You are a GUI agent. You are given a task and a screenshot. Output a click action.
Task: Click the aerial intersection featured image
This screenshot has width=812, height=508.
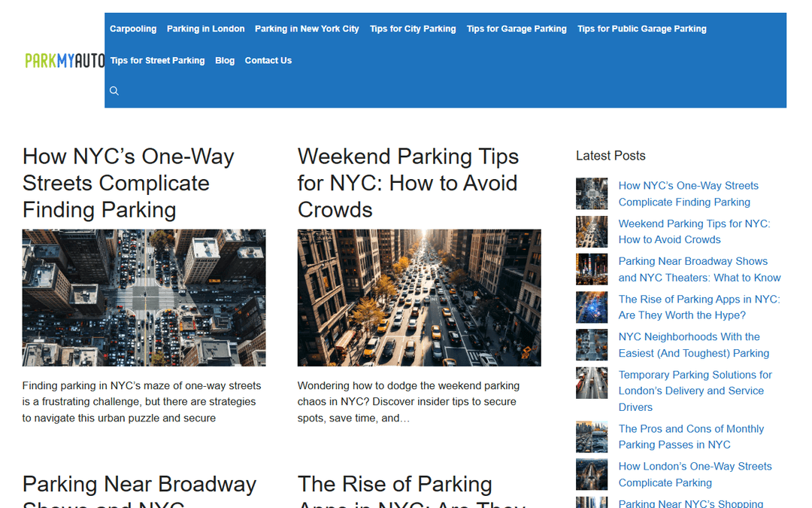click(144, 297)
